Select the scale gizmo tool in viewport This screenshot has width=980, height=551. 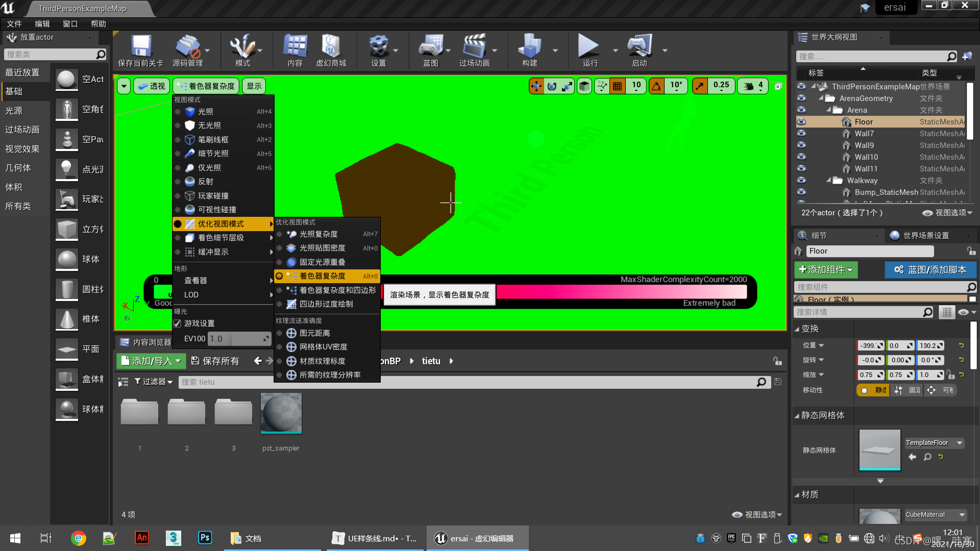567,86
